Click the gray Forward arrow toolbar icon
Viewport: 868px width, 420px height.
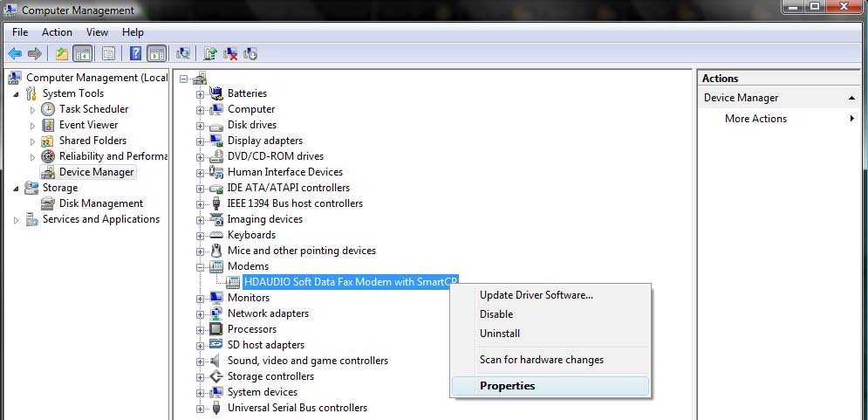pos(35,54)
